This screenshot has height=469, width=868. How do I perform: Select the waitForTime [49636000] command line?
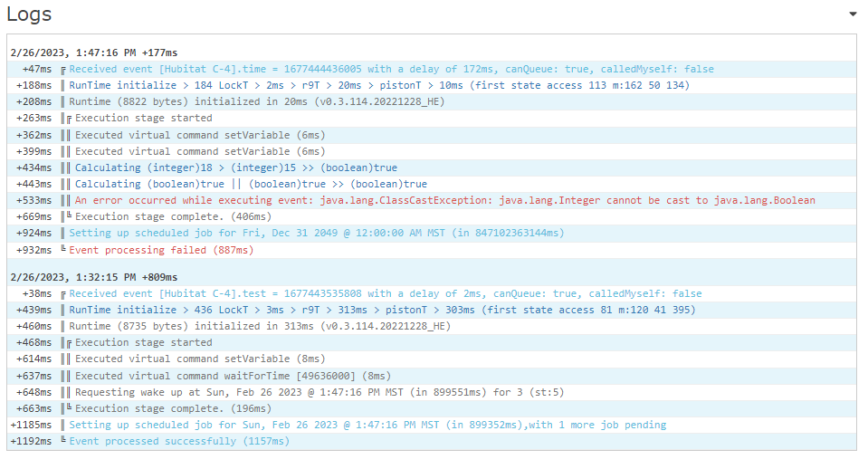(x=233, y=376)
